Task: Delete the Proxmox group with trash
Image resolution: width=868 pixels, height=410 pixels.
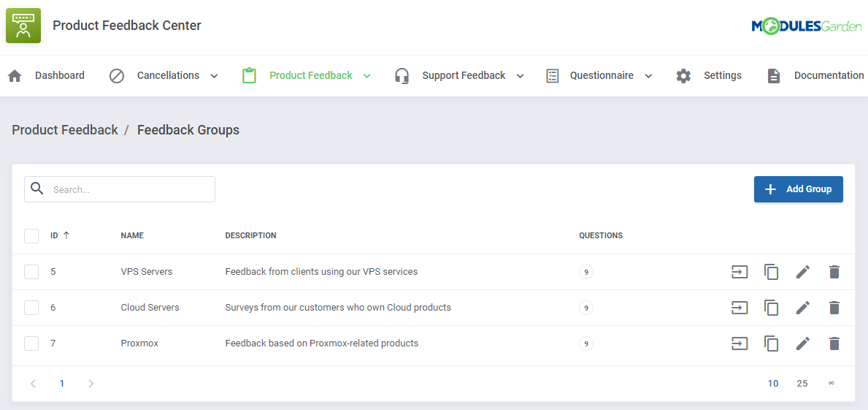Action: point(834,343)
